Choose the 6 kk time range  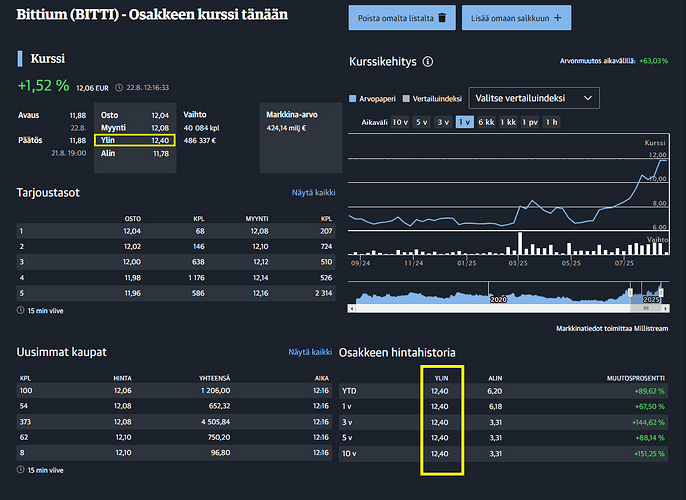(486, 122)
